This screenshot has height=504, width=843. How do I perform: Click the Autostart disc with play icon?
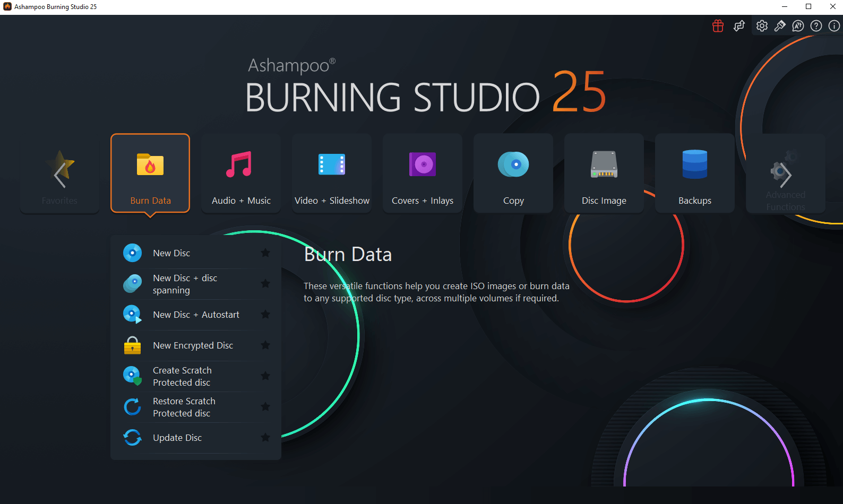132,314
